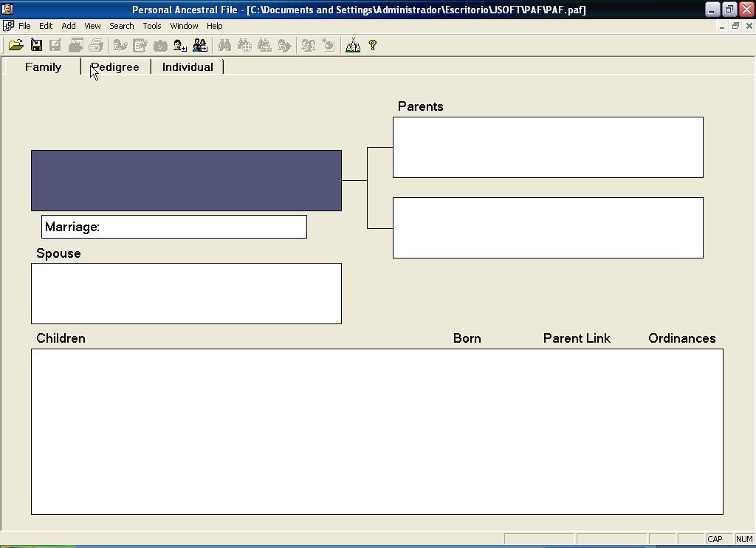Add a new family record
Viewport: 756px width, 548px height.
tap(199, 45)
